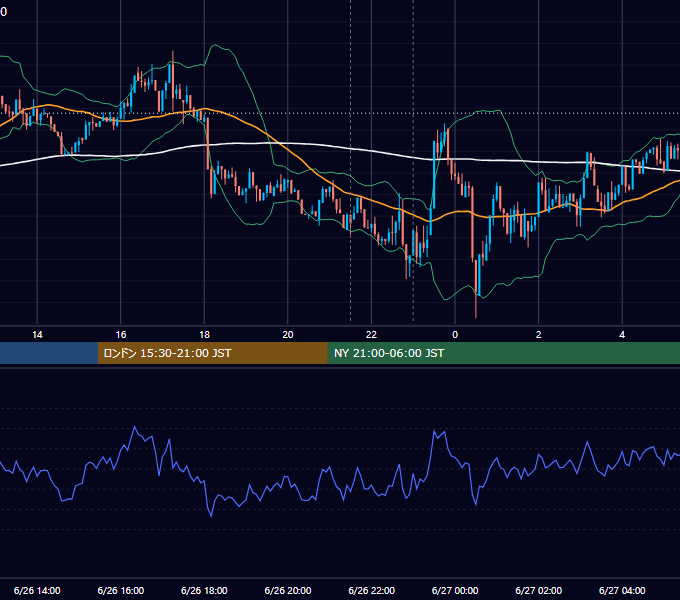Click the 6/26 16:00 time label

[121, 590]
